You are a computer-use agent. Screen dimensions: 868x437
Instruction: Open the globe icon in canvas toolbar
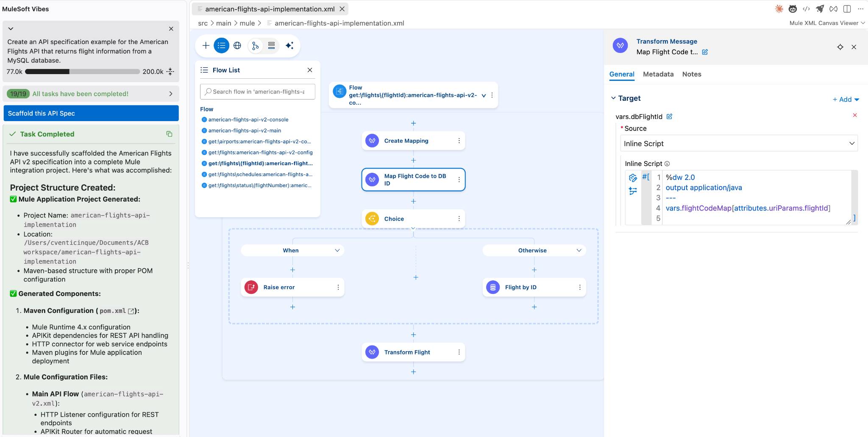point(237,45)
